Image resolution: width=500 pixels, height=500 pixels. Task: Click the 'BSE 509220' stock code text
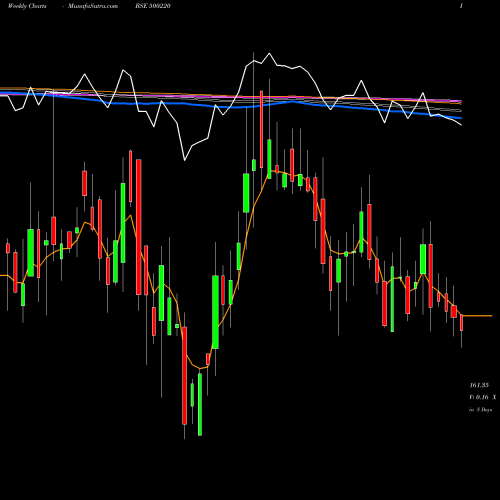[x=153, y=6]
